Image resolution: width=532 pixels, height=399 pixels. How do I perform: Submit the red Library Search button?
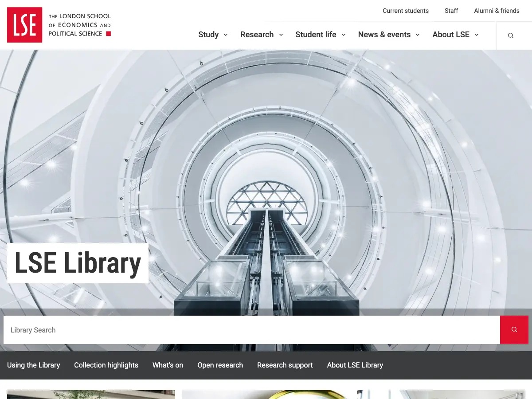pyautogui.click(x=514, y=329)
